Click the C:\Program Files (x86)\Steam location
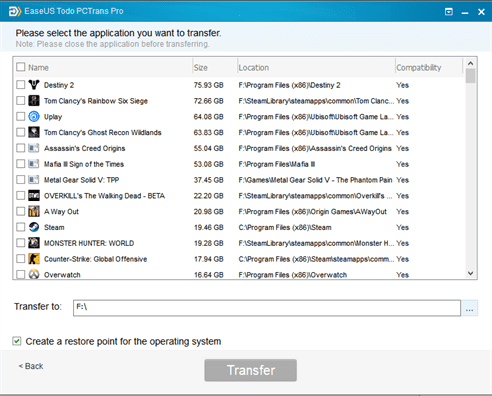Screen dimensions: 492x396 coord(285,227)
